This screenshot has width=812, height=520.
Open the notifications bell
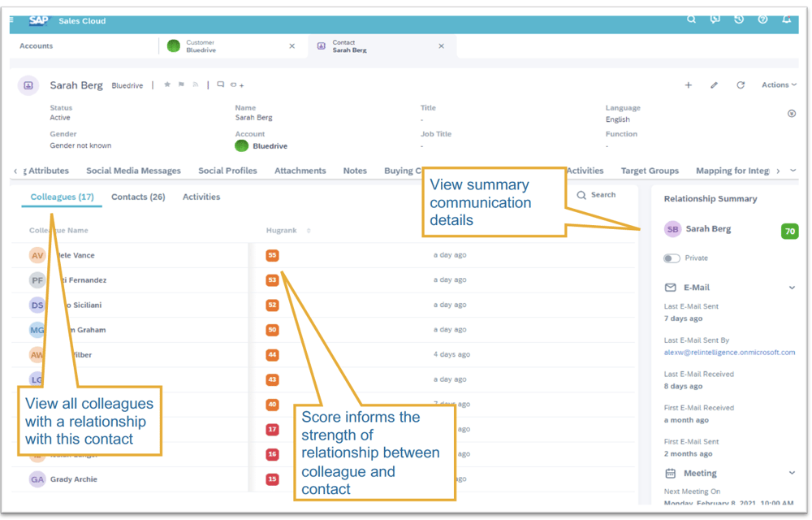tap(787, 19)
